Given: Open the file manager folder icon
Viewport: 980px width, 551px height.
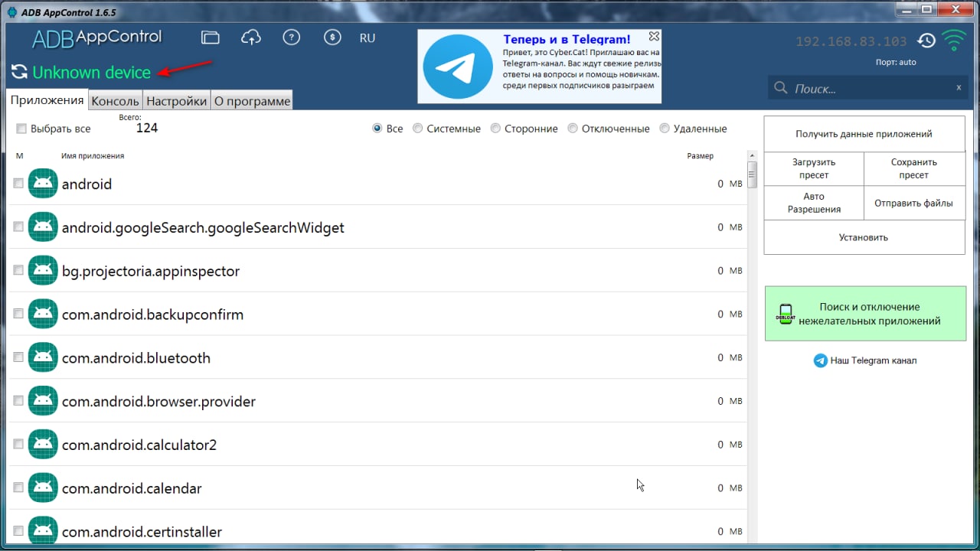Looking at the screenshot, I should [x=210, y=37].
